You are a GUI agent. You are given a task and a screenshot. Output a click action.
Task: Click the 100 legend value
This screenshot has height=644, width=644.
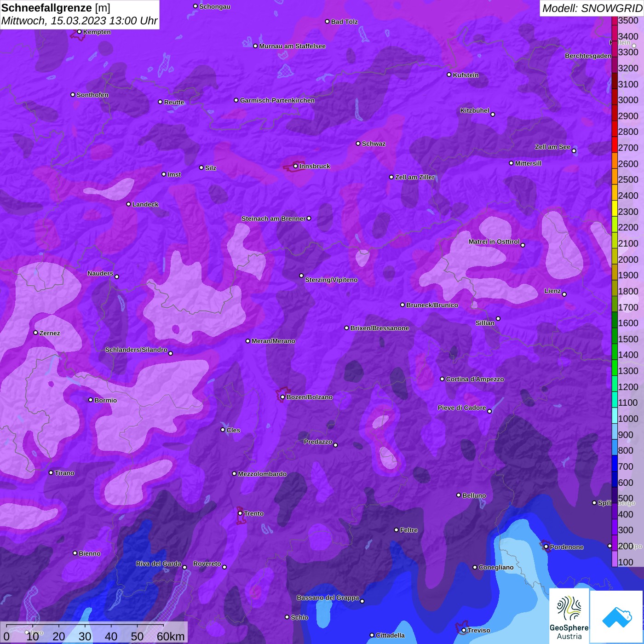tap(626, 562)
